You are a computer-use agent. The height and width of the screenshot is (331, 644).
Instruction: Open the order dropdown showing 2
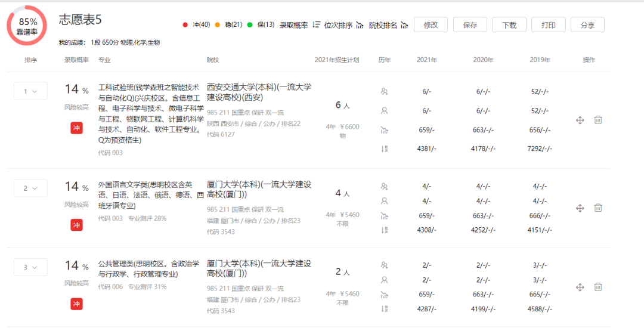[x=30, y=188]
